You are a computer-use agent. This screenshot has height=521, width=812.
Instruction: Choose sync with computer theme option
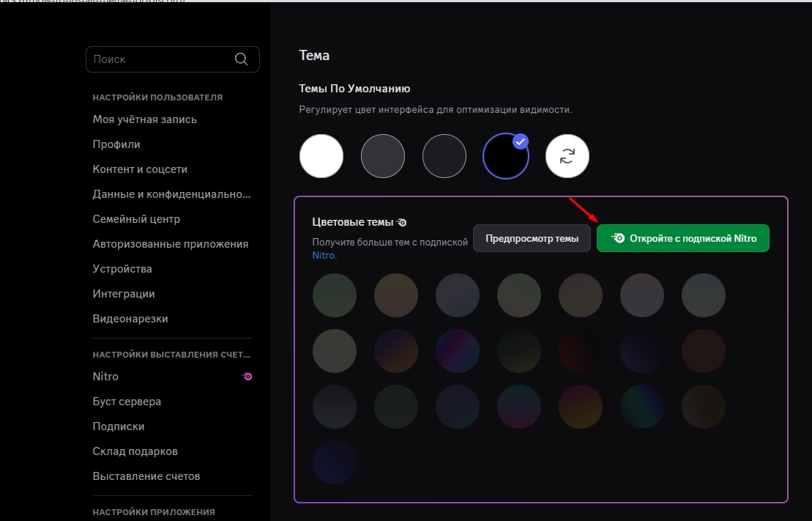point(567,156)
